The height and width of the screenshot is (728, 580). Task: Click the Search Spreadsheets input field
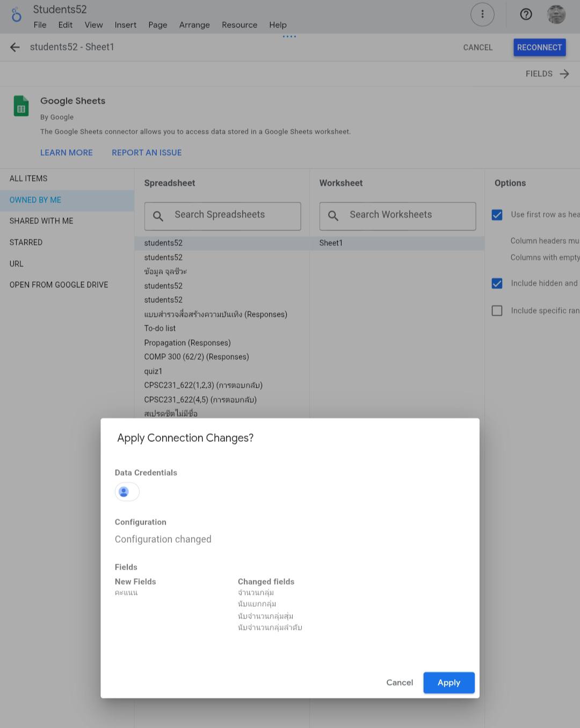click(231, 215)
